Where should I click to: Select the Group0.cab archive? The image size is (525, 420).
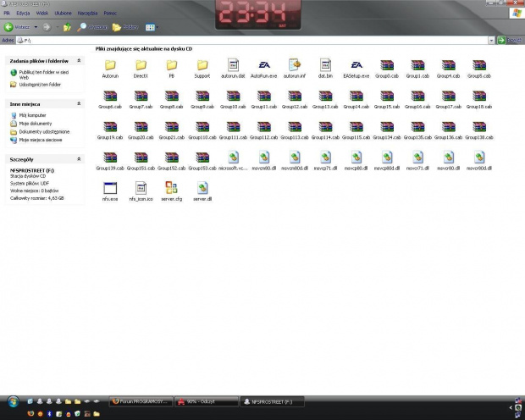(x=387, y=66)
